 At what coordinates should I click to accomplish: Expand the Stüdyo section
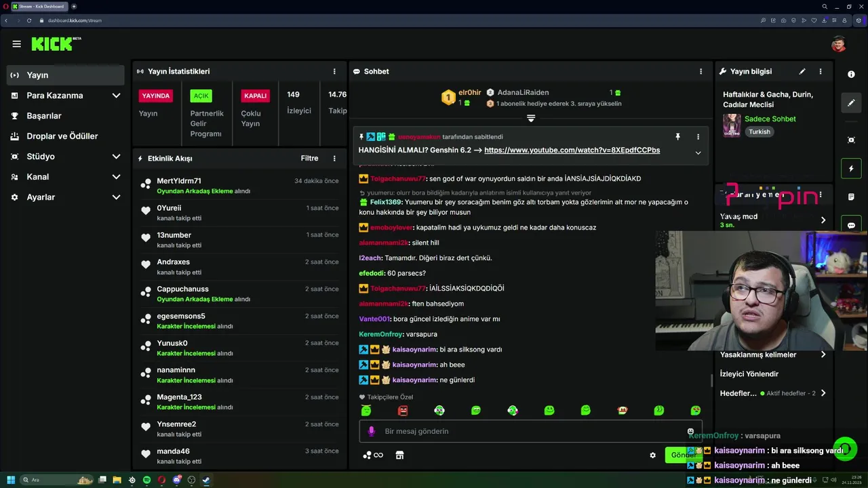click(x=66, y=157)
